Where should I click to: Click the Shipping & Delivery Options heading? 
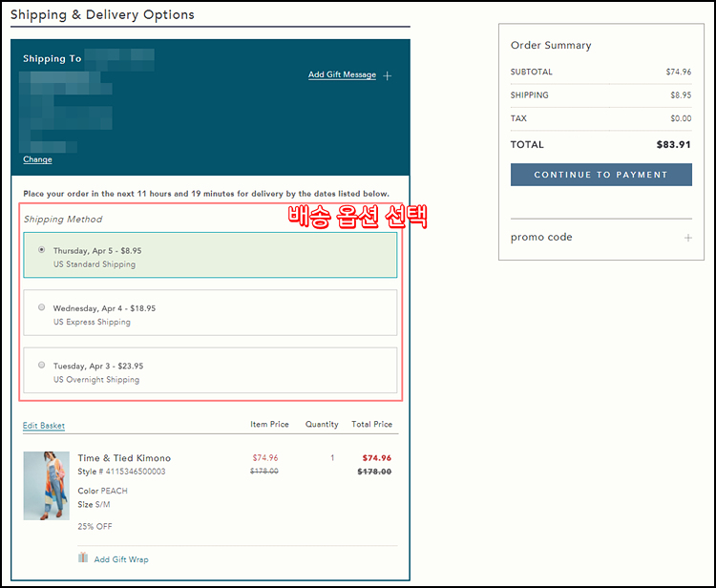pyautogui.click(x=102, y=14)
